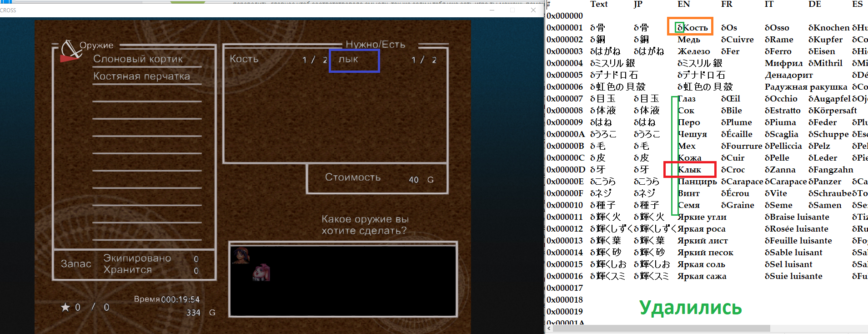
Task: Click the Радужная ракушка cell
Action: click(806, 87)
